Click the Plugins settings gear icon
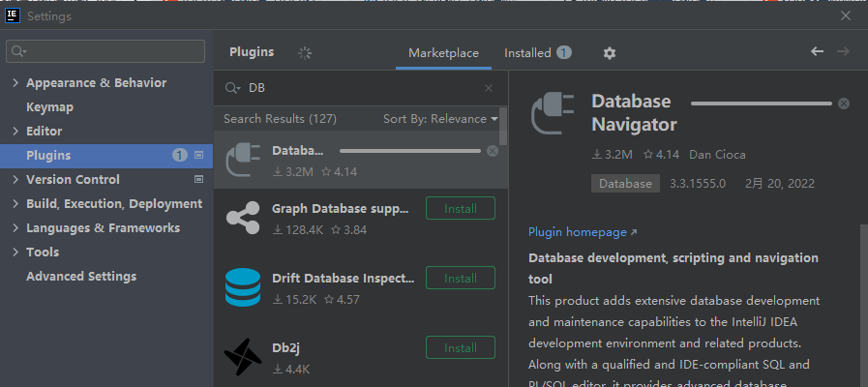Viewport: 868px width, 387px height. pos(610,53)
